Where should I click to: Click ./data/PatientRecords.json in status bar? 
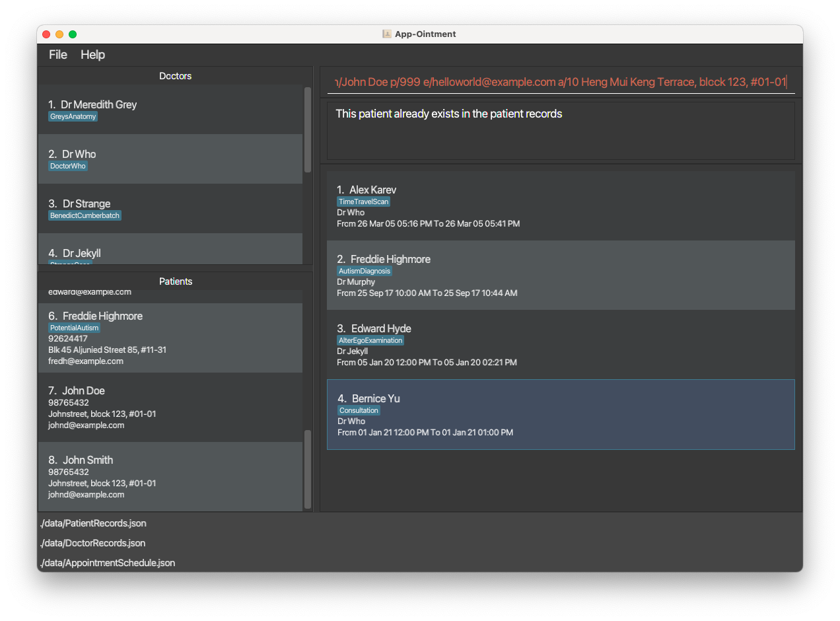click(93, 523)
